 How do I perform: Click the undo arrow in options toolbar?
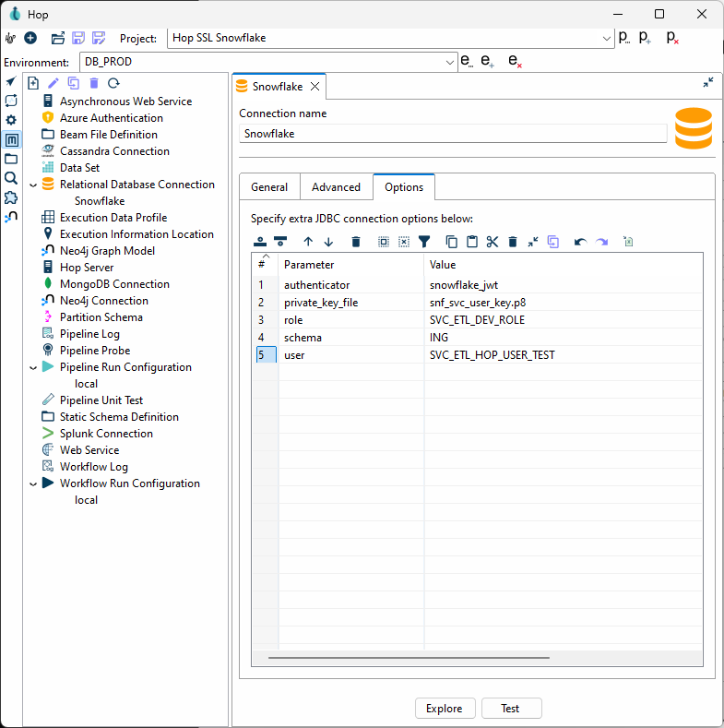coord(579,242)
